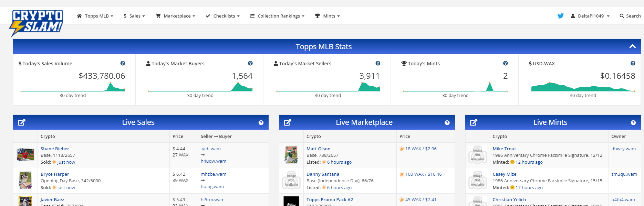Collapse the Topps MLB Stats panel
The width and height of the screenshot is (644, 206).
(x=633, y=46)
